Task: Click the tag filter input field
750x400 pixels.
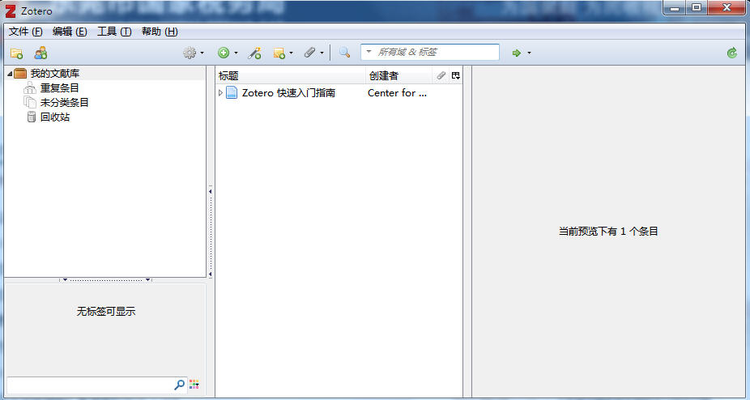Action: pyautogui.click(x=90, y=384)
